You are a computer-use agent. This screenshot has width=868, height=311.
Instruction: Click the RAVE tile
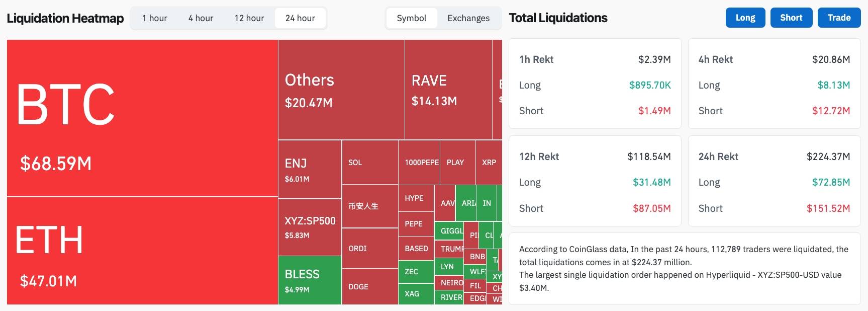(x=446, y=88)
